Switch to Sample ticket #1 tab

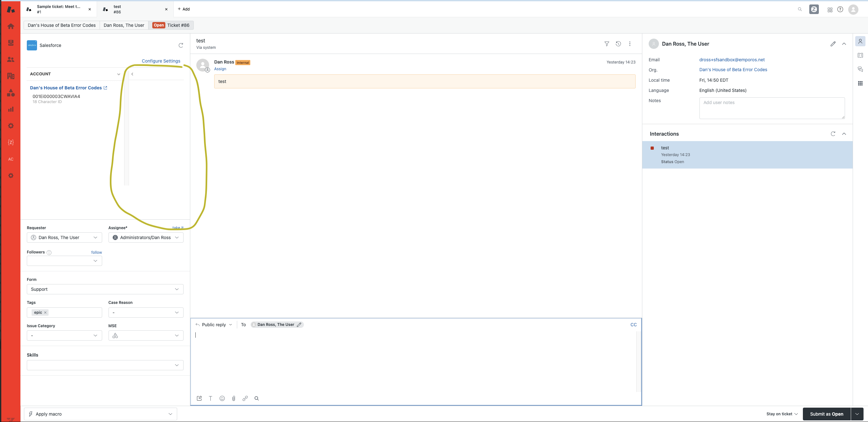(x=59, y=9)
